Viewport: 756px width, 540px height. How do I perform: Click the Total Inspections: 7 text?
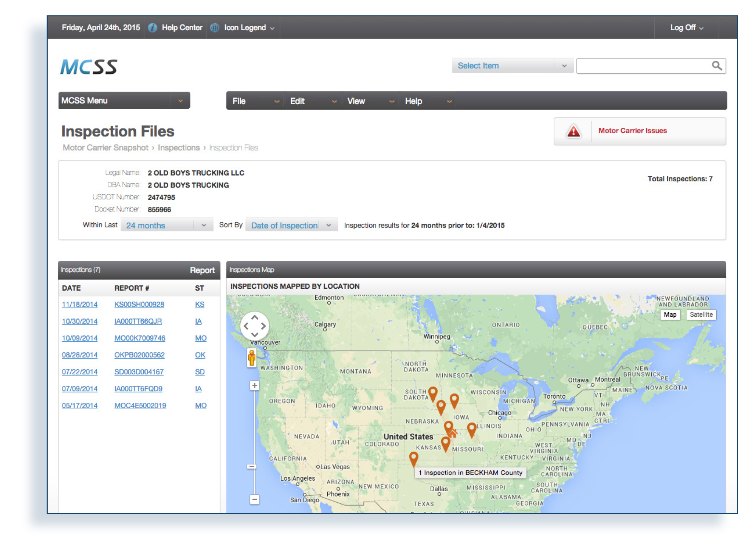(680, 179)
